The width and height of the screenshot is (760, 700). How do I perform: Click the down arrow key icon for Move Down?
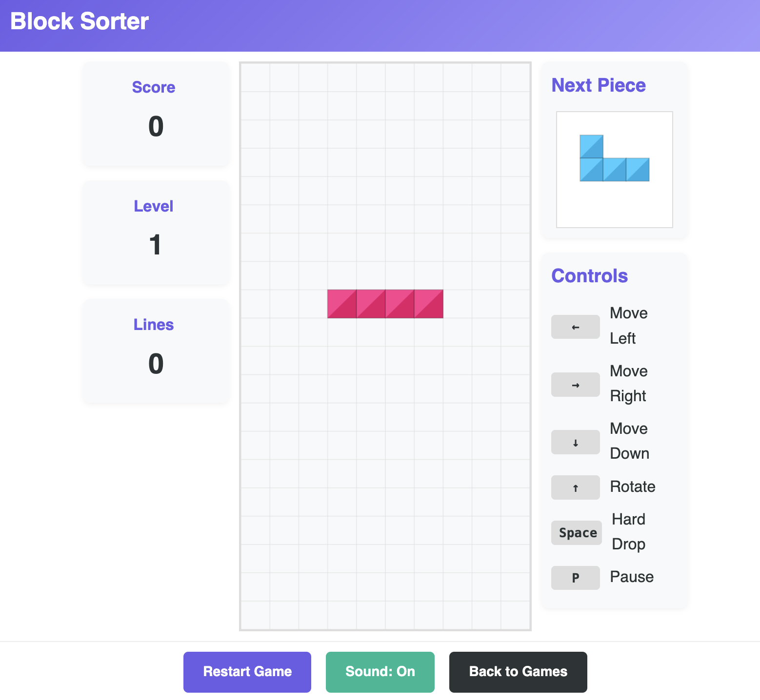(576, 442)
